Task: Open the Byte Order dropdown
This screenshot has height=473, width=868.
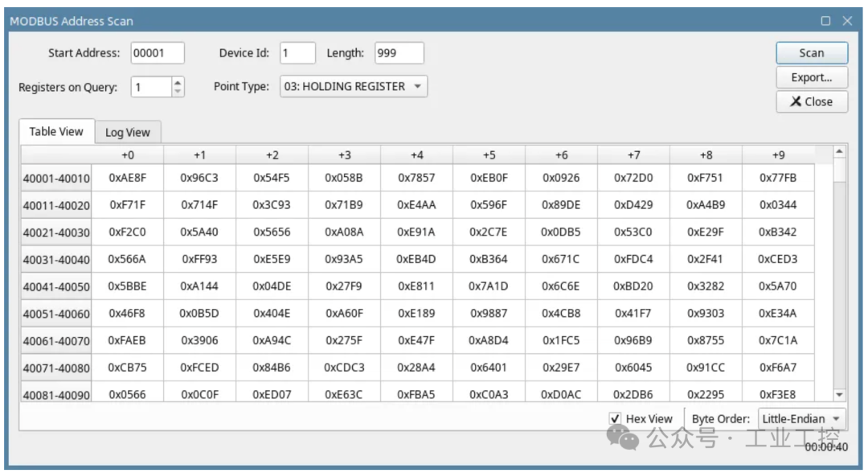Action: [801, 419]
